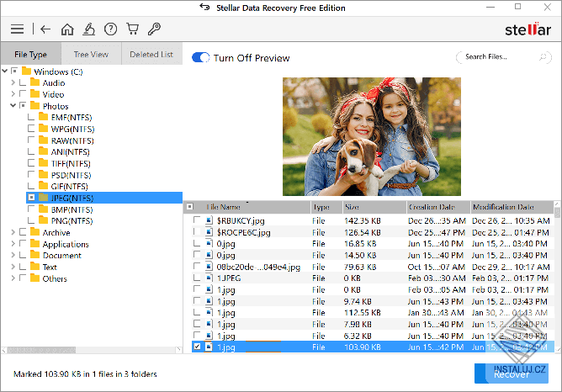
Task: Expand the Audio folder node
Action: (13, 82)
